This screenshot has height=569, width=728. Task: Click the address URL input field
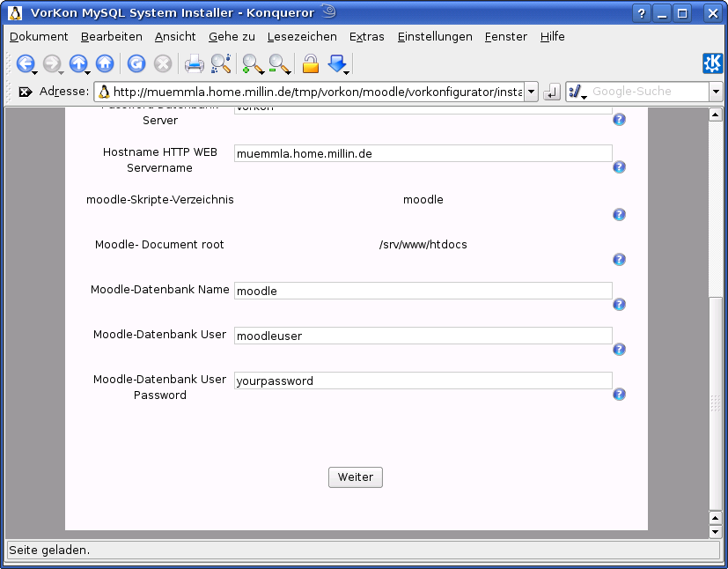(x=310, y=92)
